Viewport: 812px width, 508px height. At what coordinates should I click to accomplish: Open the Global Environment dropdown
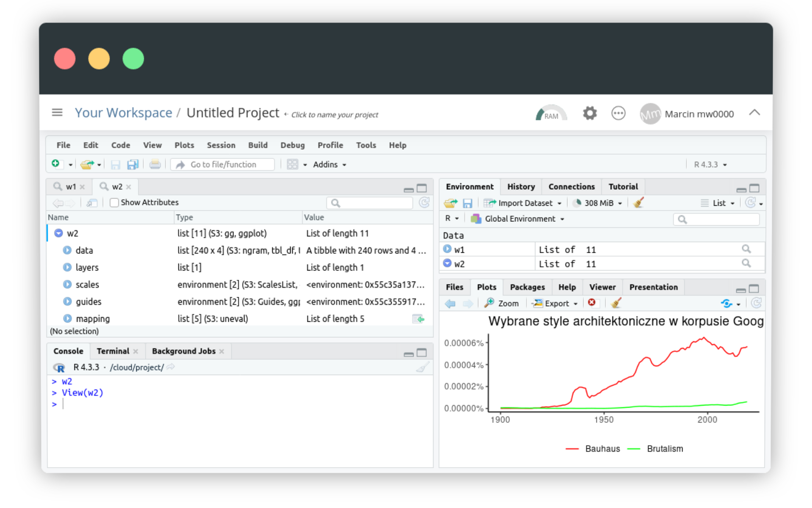[x=518, y=219]
